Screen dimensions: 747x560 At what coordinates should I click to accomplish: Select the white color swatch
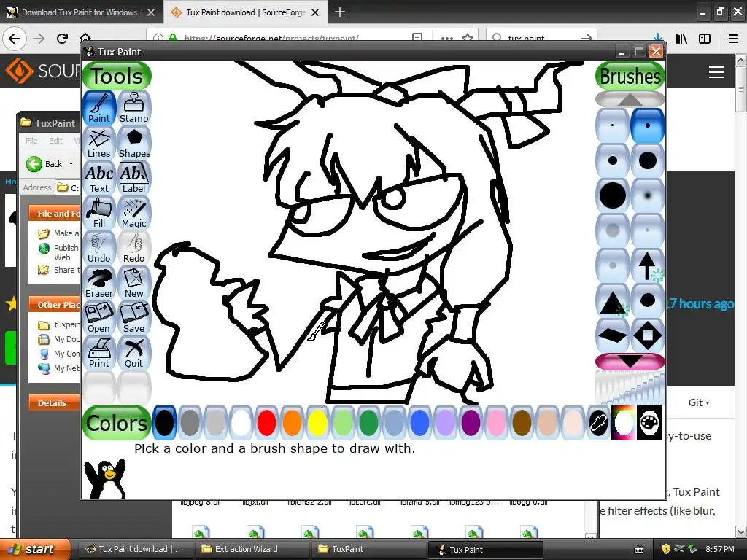click(x=241, y=422)
